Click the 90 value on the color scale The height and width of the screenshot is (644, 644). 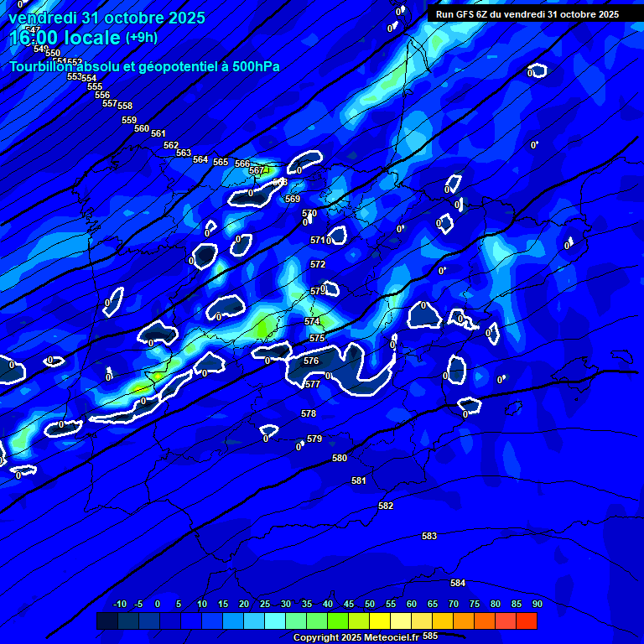(537, 604)
